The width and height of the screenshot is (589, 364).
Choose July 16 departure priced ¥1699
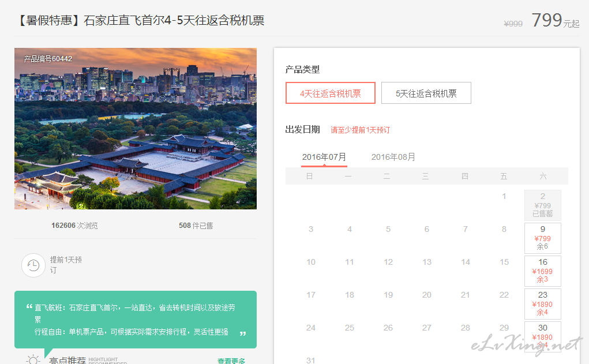point(542,271)
